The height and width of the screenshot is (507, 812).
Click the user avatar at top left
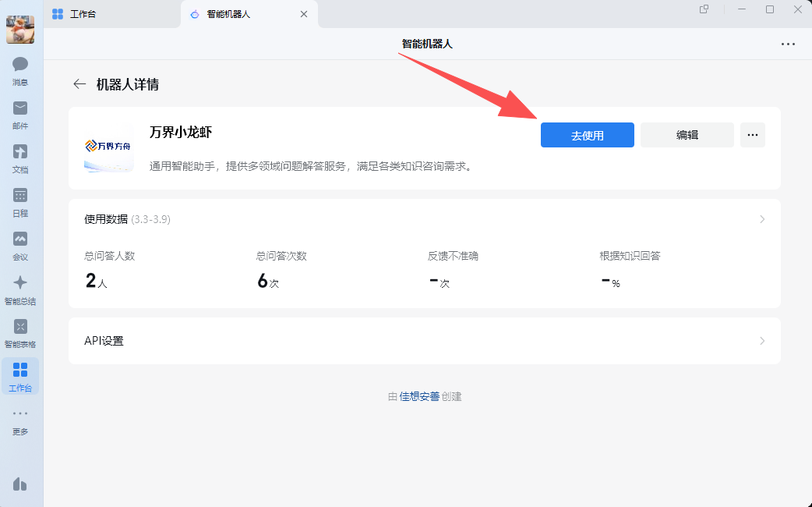pos(20,30)
